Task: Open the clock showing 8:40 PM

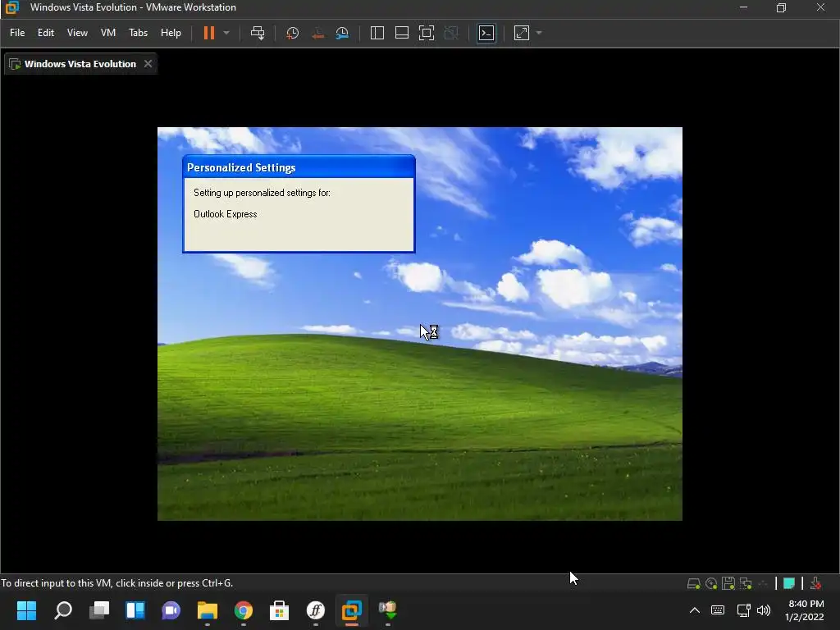Action: point(805,610)
